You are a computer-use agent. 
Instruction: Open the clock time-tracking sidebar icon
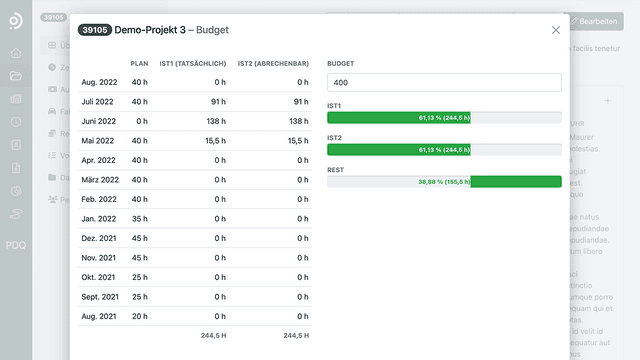pyautogui.click(x=16, y=122)
